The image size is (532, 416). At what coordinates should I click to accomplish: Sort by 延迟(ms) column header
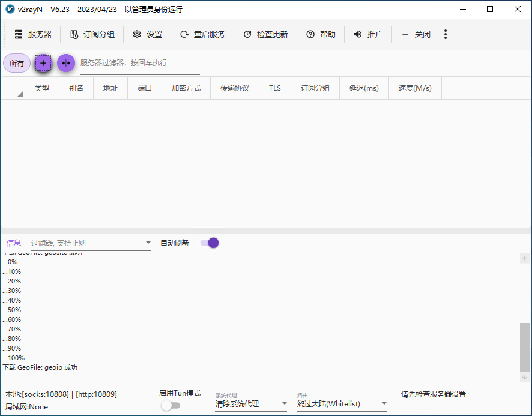364,88
